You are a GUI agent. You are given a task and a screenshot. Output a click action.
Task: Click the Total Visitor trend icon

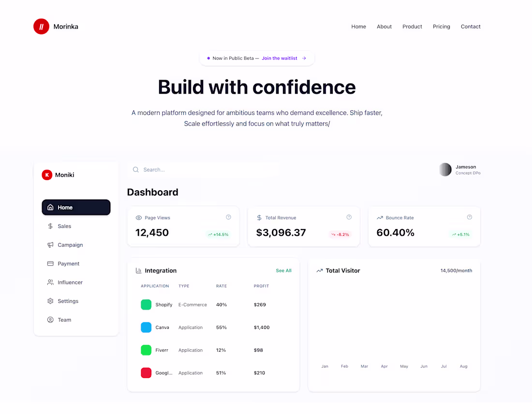pyautogui.click(x=319, y=271)
